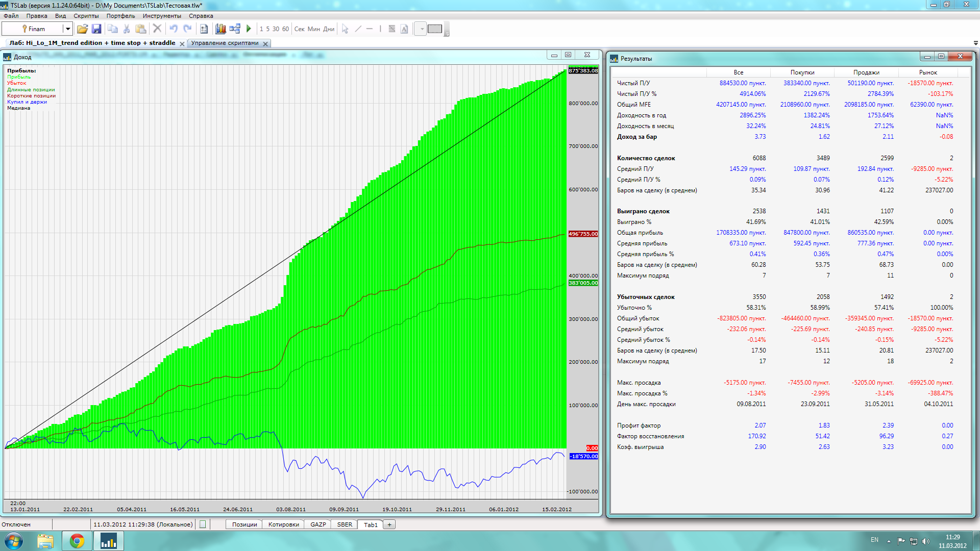Click the TSLab taskbar icon

(x=108, y=541)
